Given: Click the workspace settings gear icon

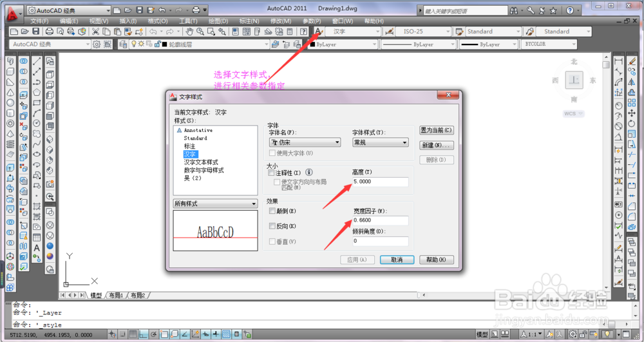Looking at the screenshot, I should 97,44.
